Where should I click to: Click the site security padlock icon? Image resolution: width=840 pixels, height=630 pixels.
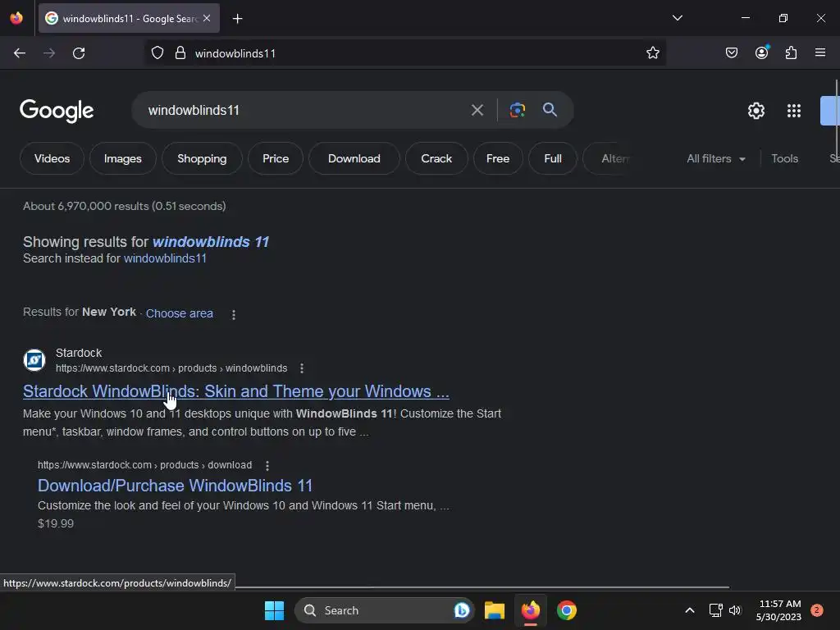pyautogui.click(x=180, y=53)
